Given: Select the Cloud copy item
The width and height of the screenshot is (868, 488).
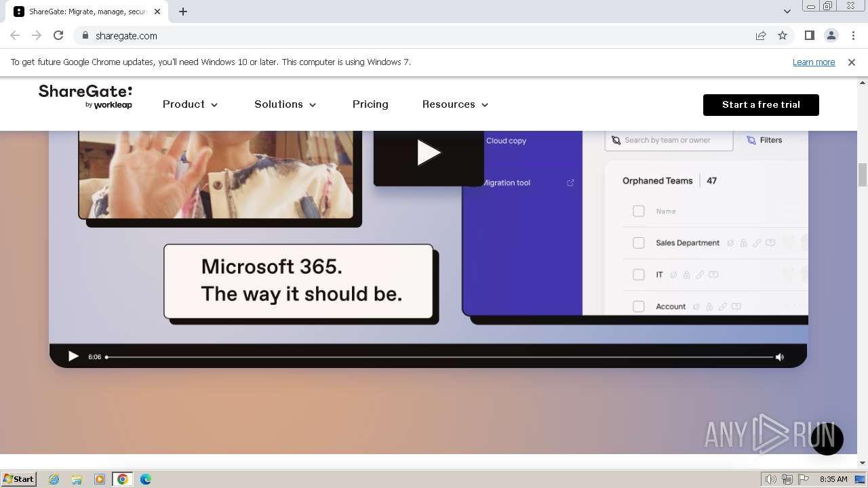Looking at the screenshot, I should point(506,141).
